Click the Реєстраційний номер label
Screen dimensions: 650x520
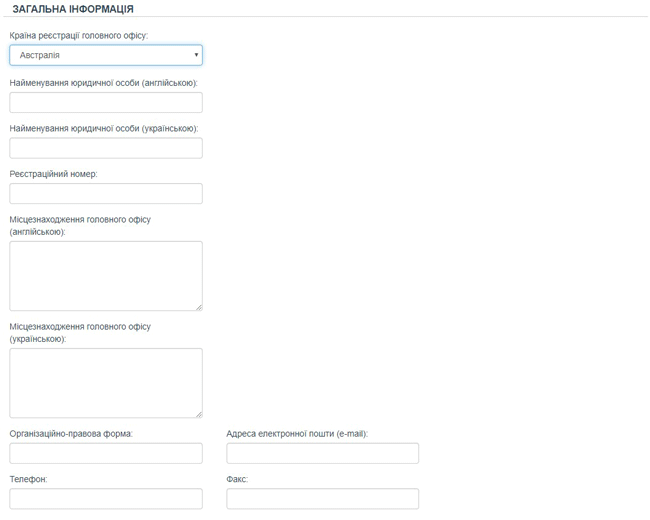pyautogui.click(x=53, y=174)
